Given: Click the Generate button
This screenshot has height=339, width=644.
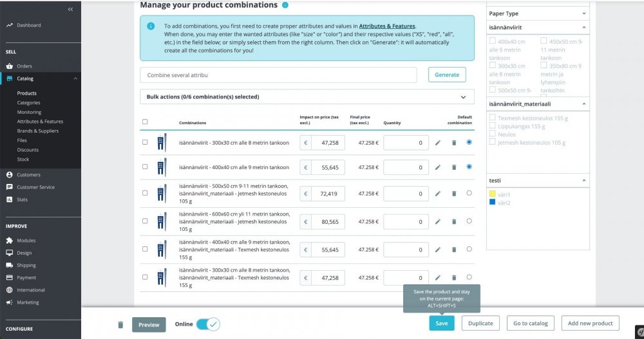Looking at the screenshot, I should coord(447,75).
